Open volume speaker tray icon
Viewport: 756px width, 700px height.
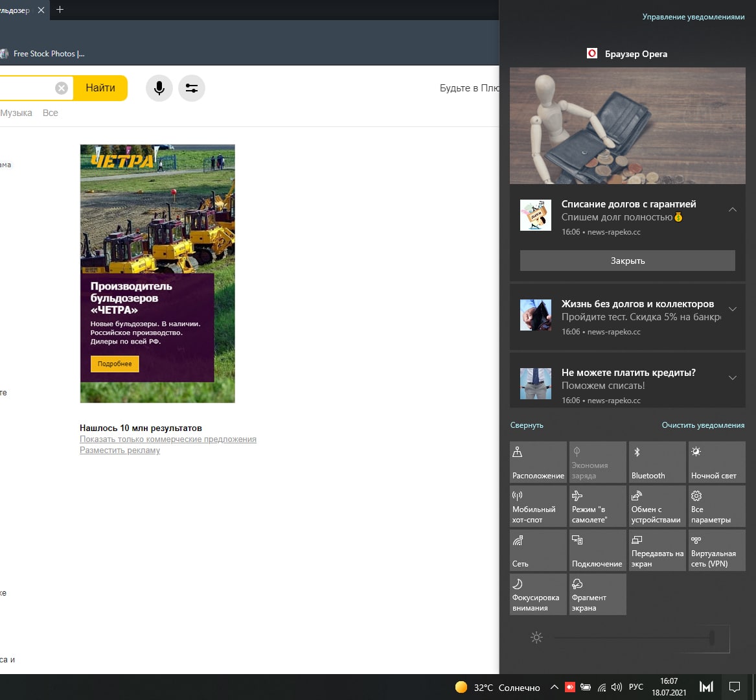[617, 687]
